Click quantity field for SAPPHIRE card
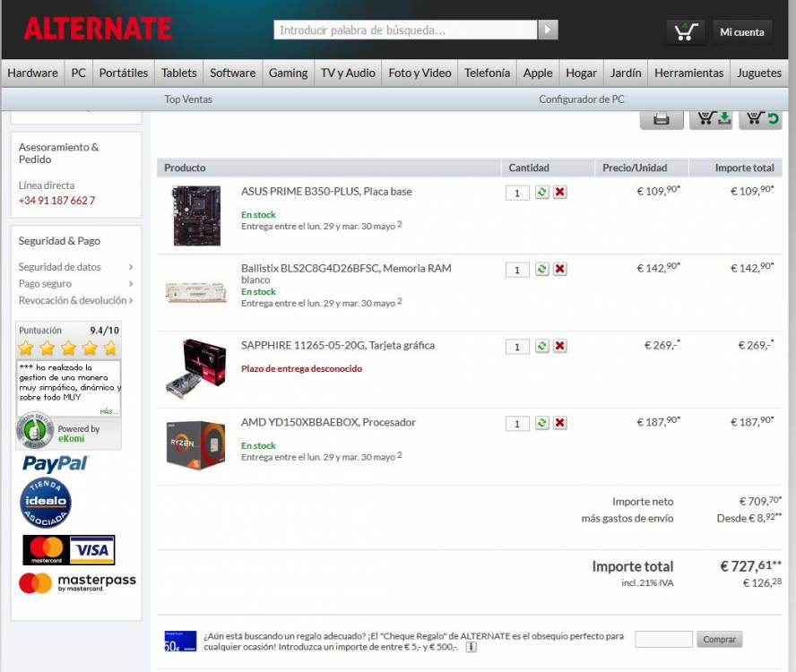Viewport: 796px width, 672px height. point(517,347)
